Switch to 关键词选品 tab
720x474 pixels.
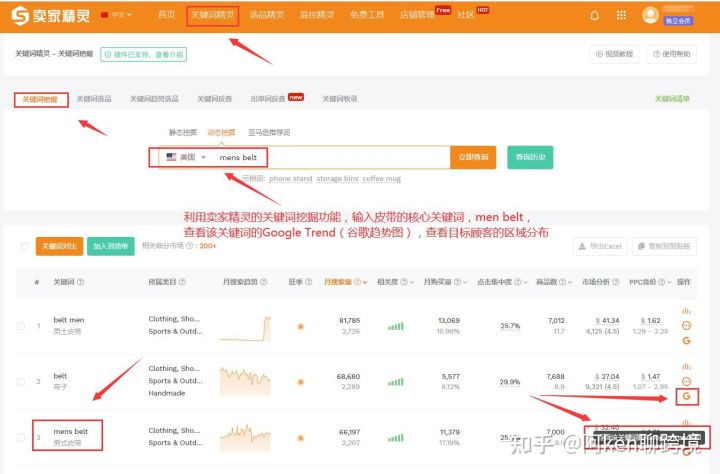coord(94,99)
